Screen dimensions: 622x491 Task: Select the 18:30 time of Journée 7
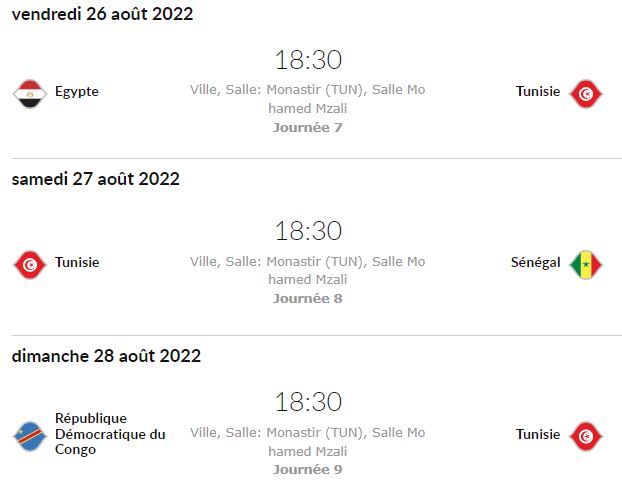click(x=308, y=60)
